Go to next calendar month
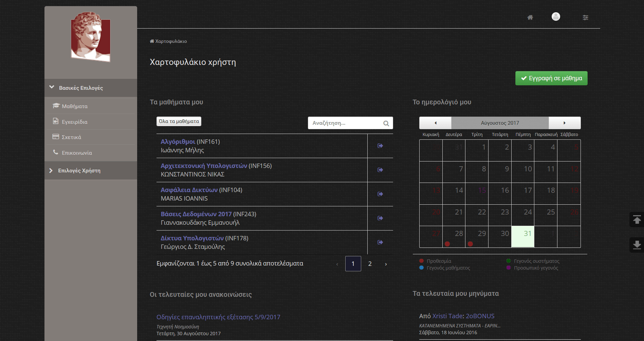This screenshot has height=341, width=644. coord(565,123)
